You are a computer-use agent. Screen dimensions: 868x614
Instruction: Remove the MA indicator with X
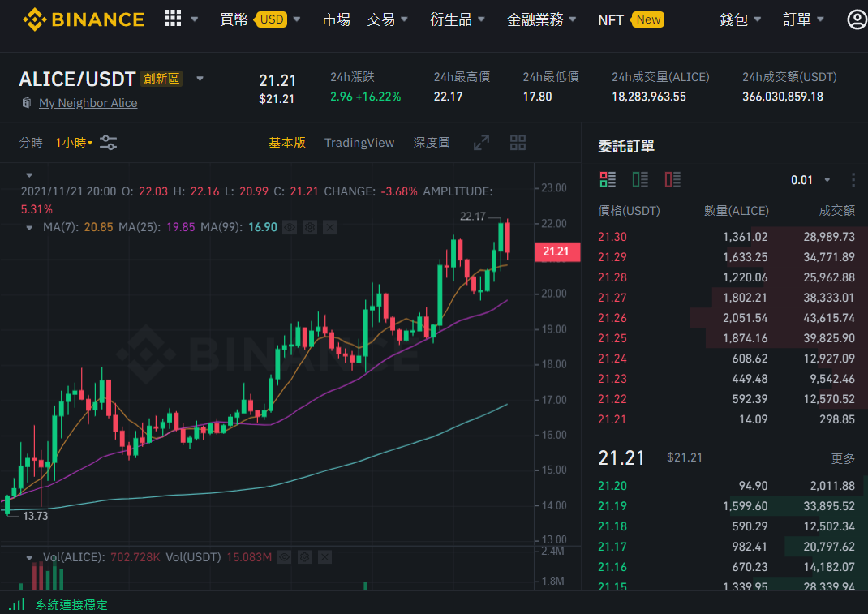[x=330, y=227]
